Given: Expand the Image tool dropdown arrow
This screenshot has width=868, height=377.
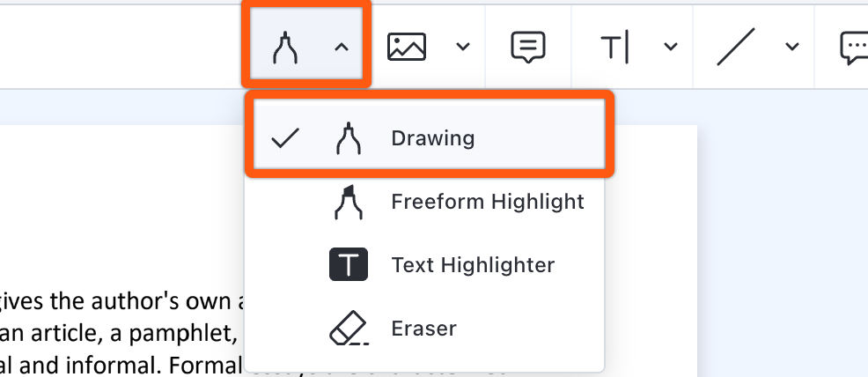Looking at the screenshot, I should (463, 47).
